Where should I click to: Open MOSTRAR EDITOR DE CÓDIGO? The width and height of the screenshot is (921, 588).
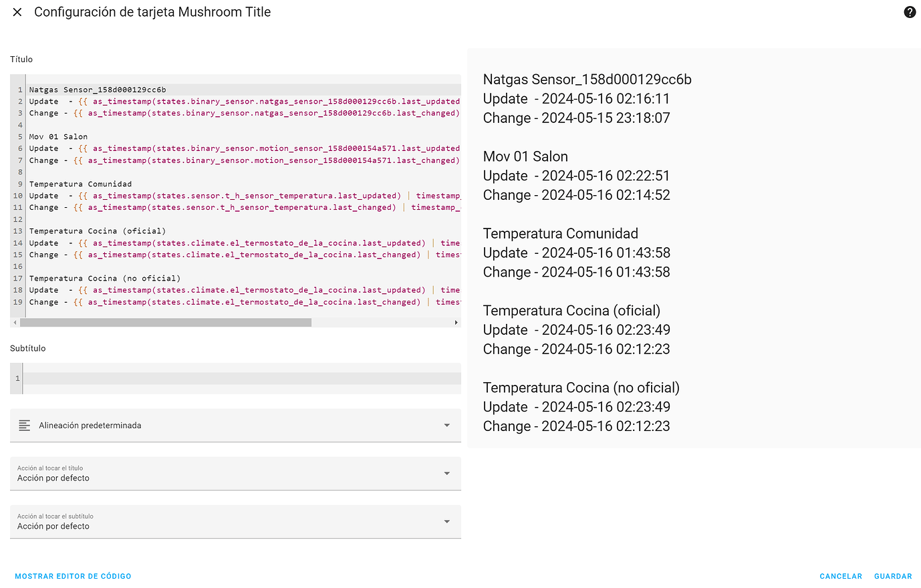coord(72,575)
